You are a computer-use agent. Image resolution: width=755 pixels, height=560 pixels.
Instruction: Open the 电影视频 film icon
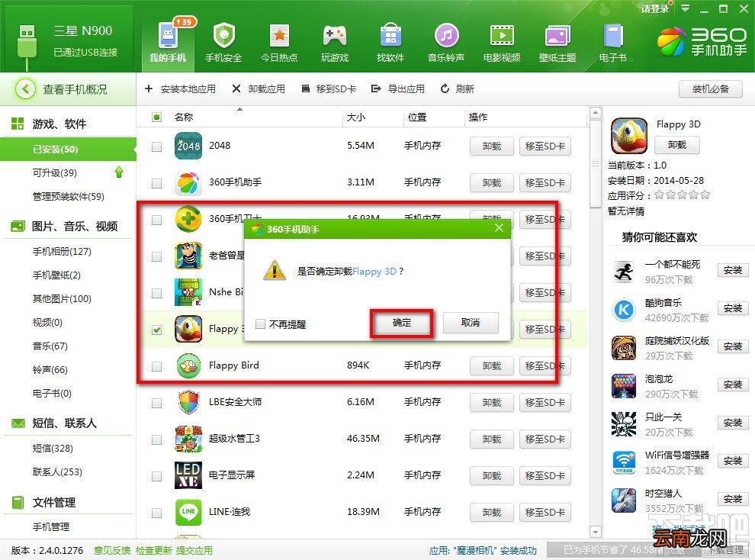(502, 36)
